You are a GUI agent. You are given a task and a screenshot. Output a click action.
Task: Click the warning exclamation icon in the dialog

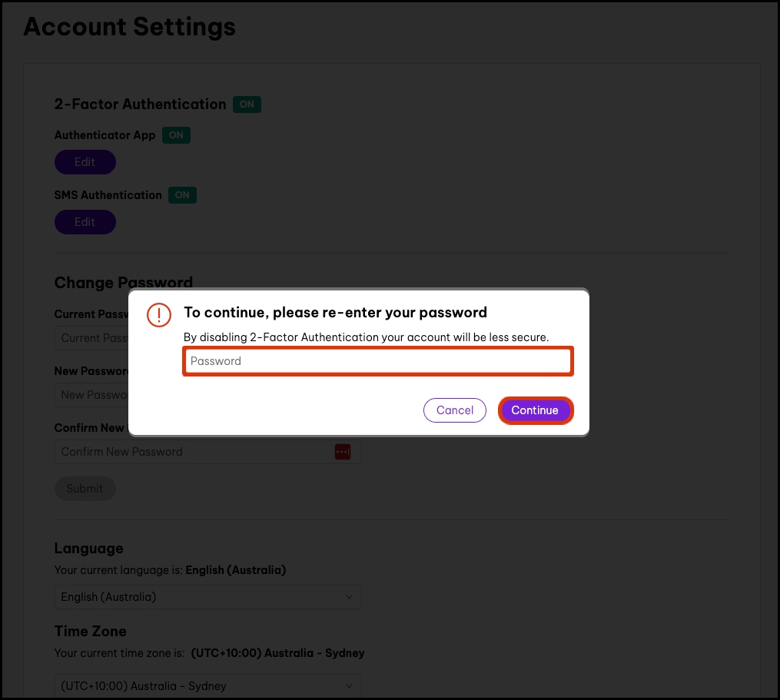click(x=158, y=315)
